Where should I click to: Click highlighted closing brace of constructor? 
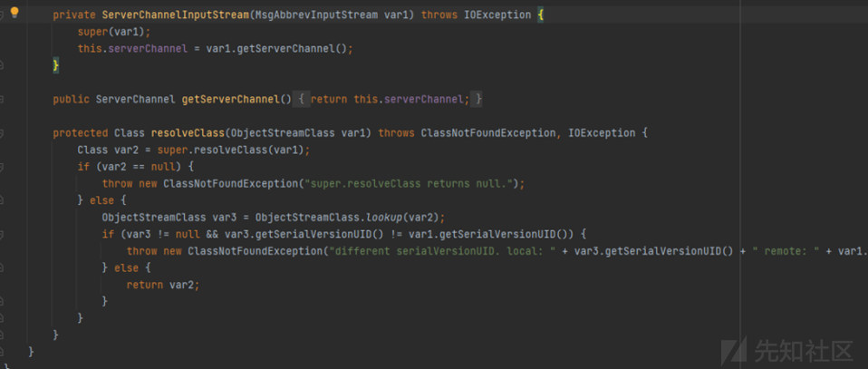56,66
